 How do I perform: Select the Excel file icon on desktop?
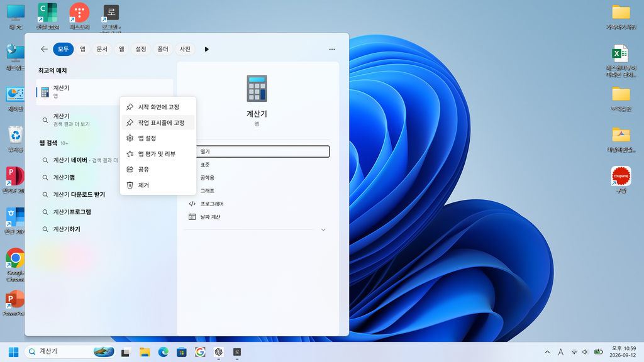(x=621, y=61)
